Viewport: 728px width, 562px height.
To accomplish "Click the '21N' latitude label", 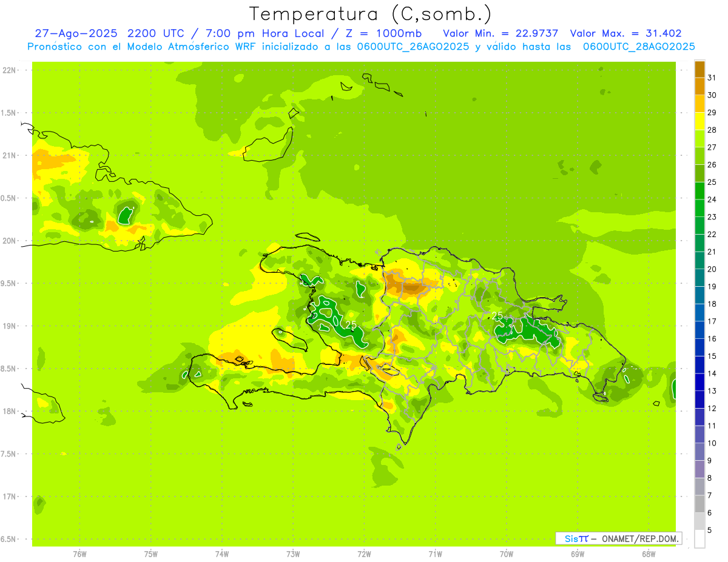I will tap(8, 156).
